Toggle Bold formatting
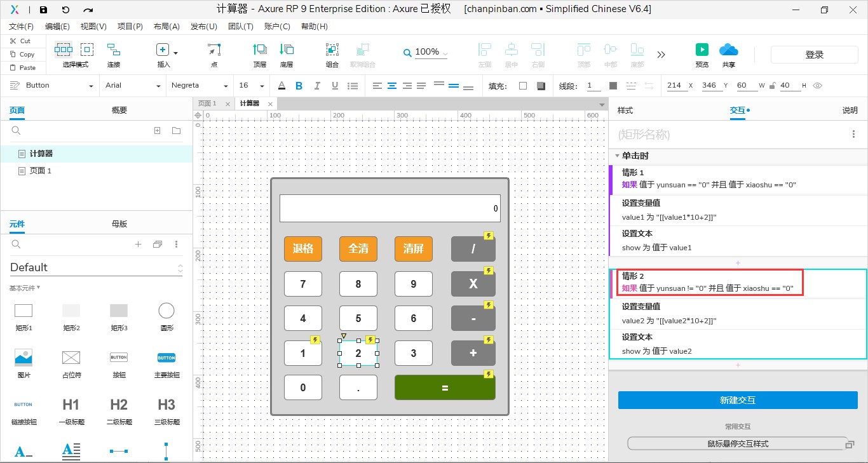Viewport: 868px width, 463px height. click(x=299, y=86)
